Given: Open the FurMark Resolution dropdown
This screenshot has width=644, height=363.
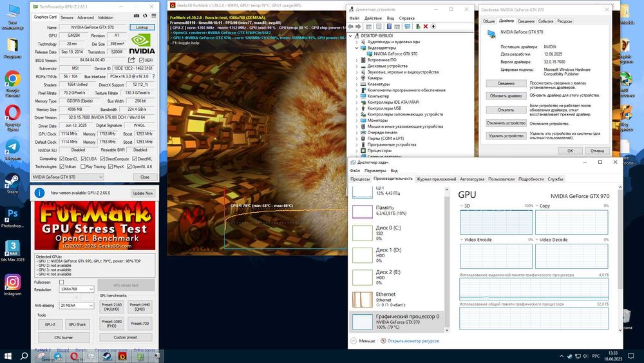Looking at the screenshot, I should coord(77,289).
